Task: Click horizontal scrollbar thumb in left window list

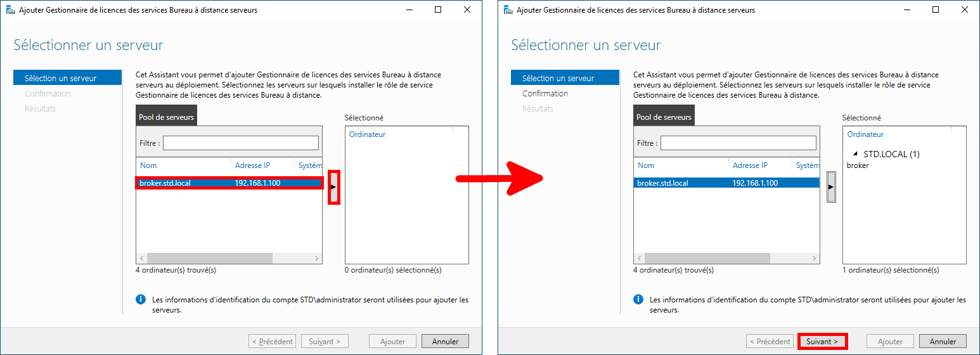Action: click(210, 259)
